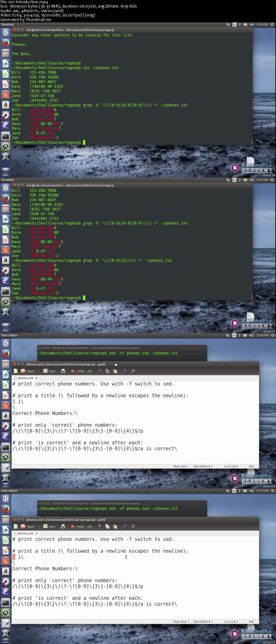Click En keyboard indicator beside 8:25 AM clock

[x=234, y=180]
